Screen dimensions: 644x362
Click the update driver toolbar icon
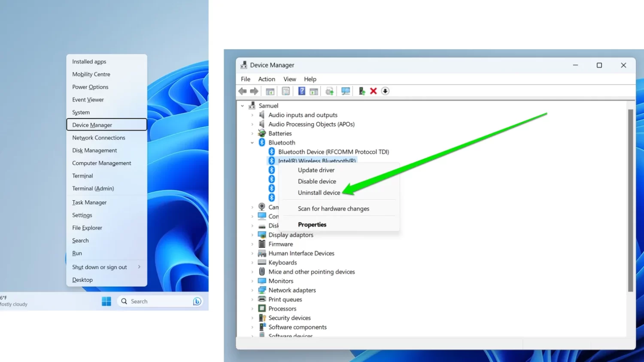click(x=361, y=91)
